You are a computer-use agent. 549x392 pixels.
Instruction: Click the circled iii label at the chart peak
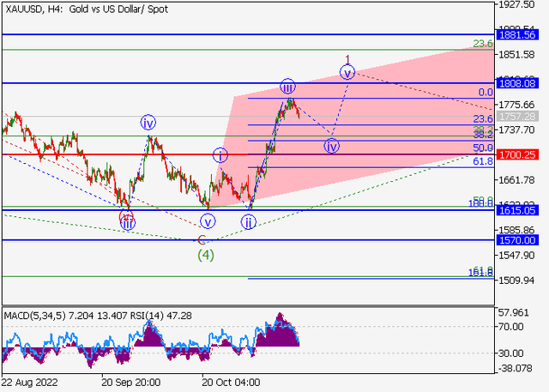[x=288, y=87]
